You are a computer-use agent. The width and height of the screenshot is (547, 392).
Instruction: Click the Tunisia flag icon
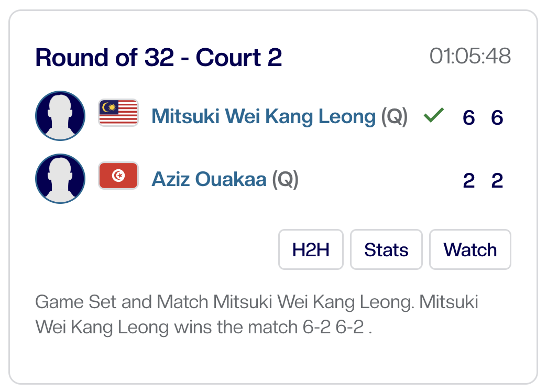[118, 176]
